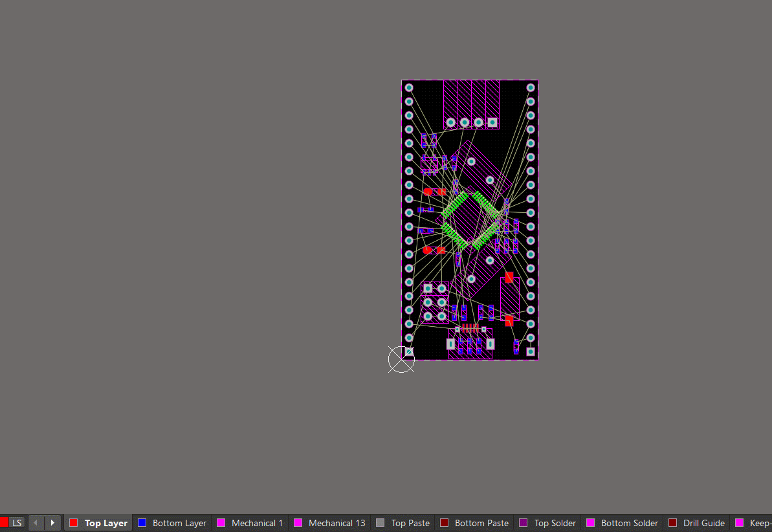Select the top-right round through-hole pad
Image resolution: width=772 pixels, height=532 pixels.
(530, 87)
